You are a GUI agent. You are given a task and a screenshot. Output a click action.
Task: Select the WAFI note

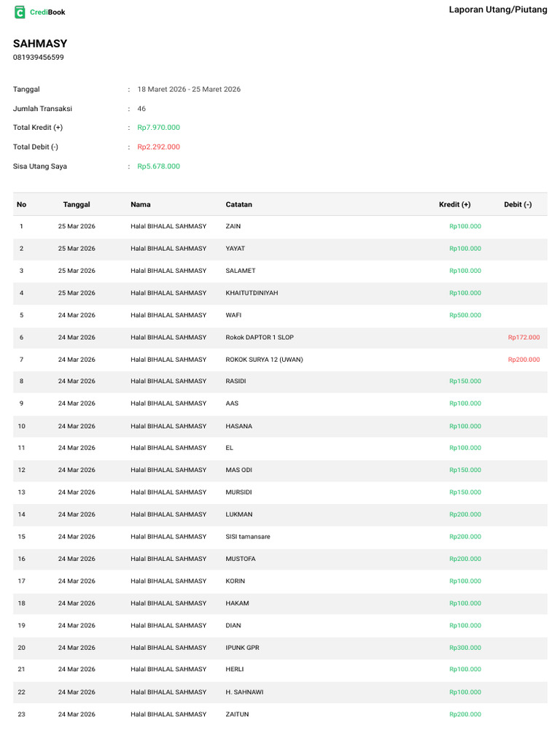tap(233, 315)
